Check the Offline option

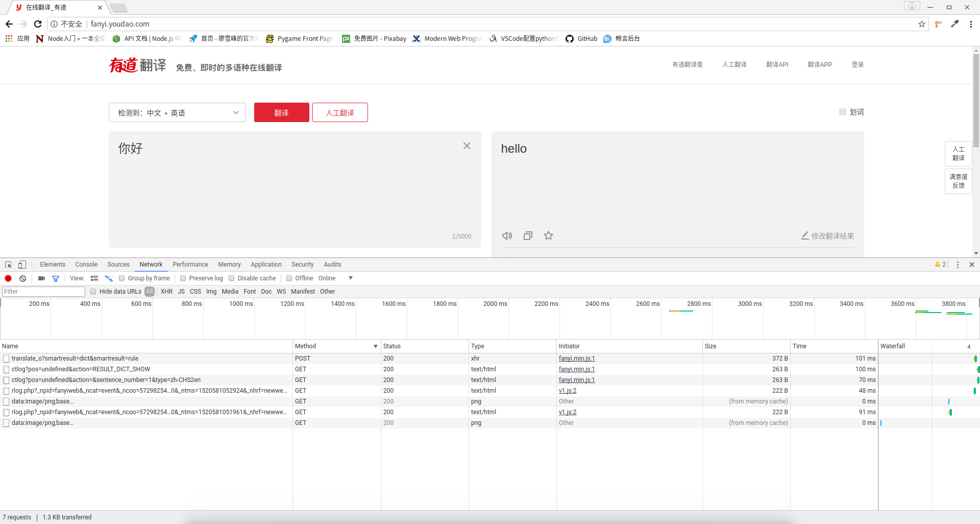click(x=289, y=278)
